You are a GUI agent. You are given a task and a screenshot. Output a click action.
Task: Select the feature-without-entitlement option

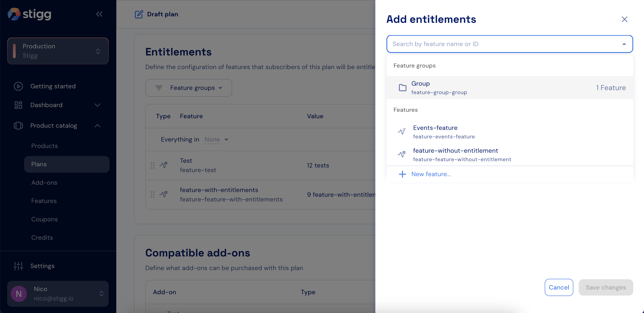coord(455,154)
